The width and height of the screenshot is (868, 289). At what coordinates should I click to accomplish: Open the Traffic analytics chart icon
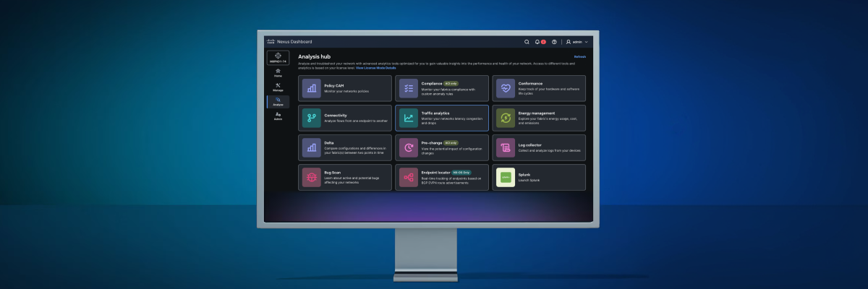tap(409, 118)
